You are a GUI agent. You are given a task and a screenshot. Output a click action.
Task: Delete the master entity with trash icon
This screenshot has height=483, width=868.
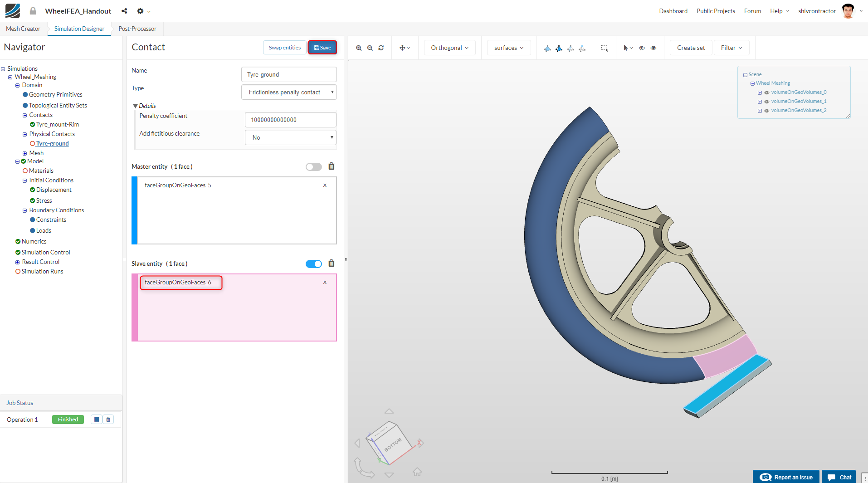(332, 166)
